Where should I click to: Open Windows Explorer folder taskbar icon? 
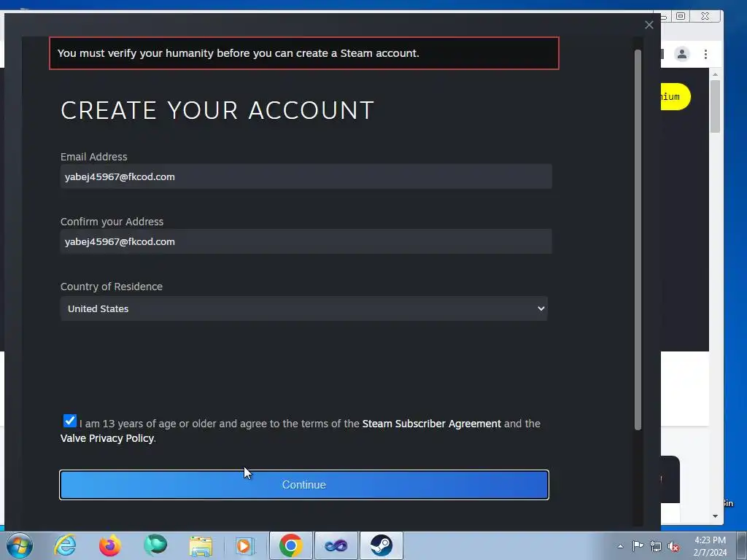tap(201, 545)
